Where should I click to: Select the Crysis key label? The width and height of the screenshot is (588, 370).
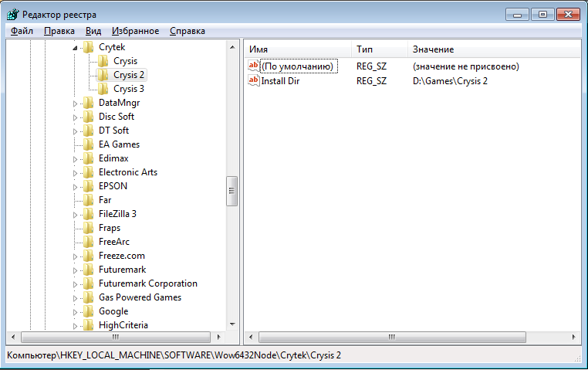click(x=125, y=61)
